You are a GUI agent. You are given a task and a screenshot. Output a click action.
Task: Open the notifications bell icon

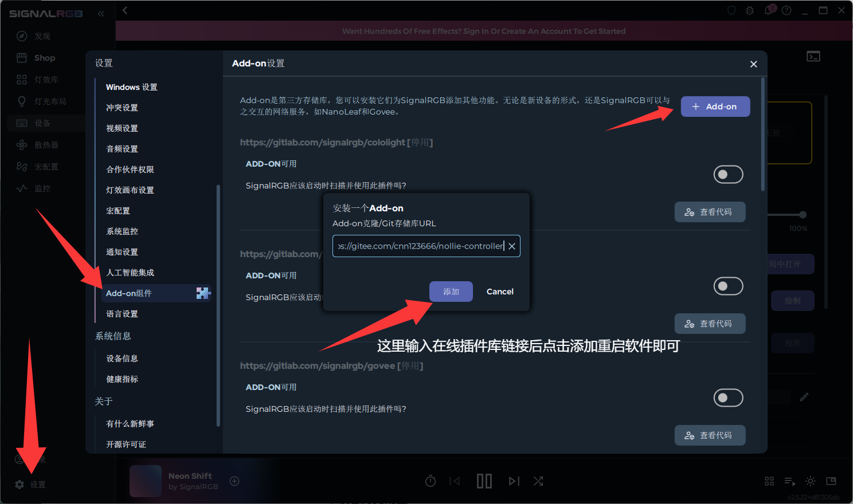pos(769,10)
